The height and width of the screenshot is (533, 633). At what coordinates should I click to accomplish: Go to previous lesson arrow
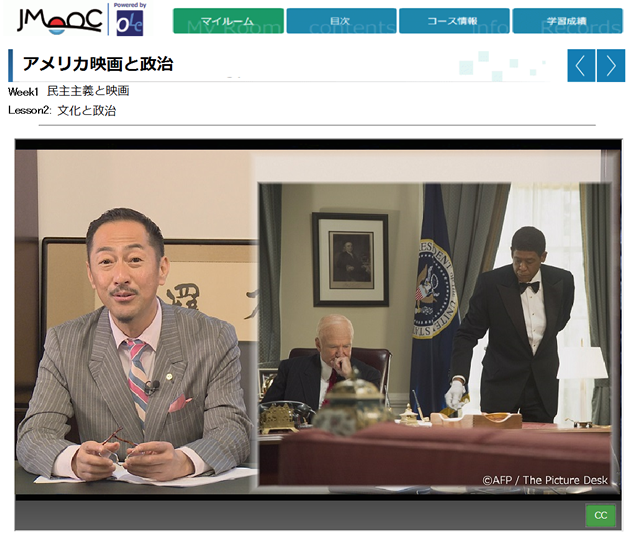point(581,65)
